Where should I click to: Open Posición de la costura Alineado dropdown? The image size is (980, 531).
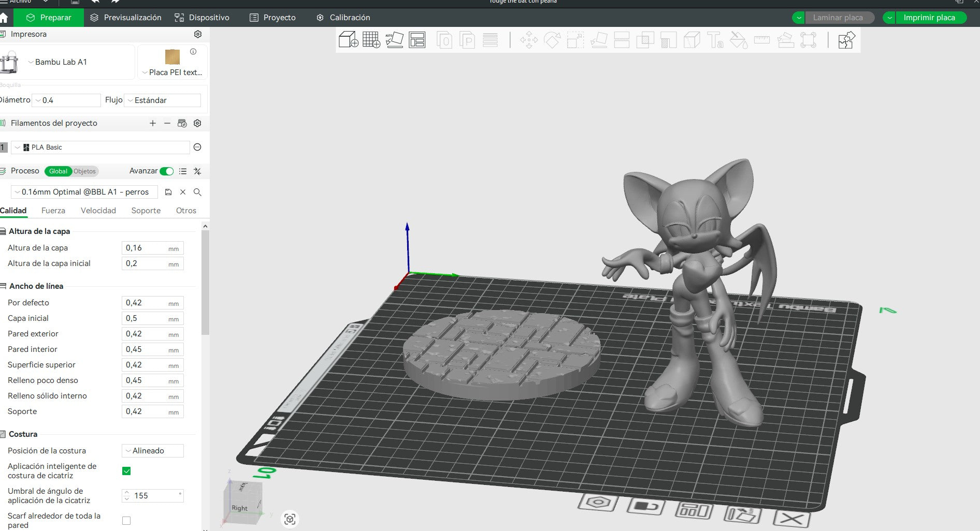tap(153, 451)
